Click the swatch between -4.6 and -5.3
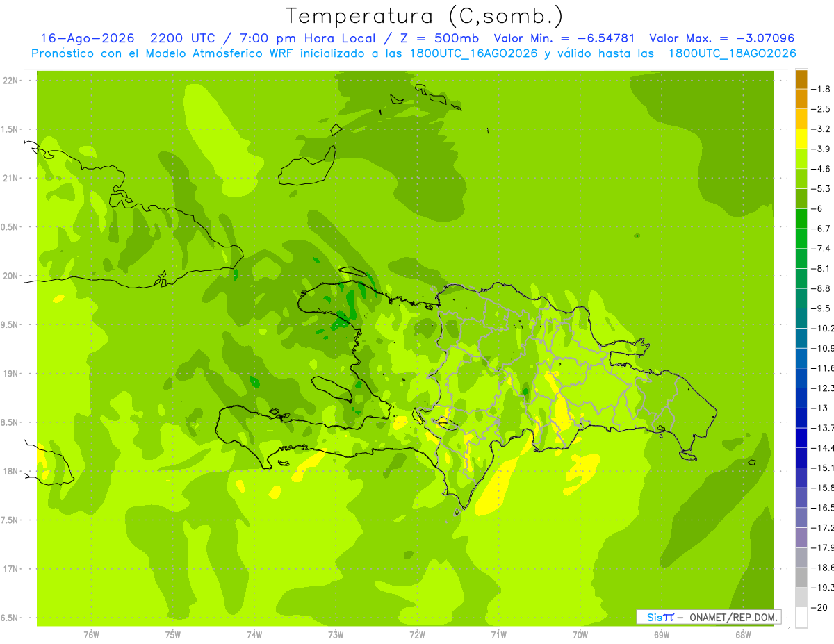 pyautogui.click(x=801, y=179)
